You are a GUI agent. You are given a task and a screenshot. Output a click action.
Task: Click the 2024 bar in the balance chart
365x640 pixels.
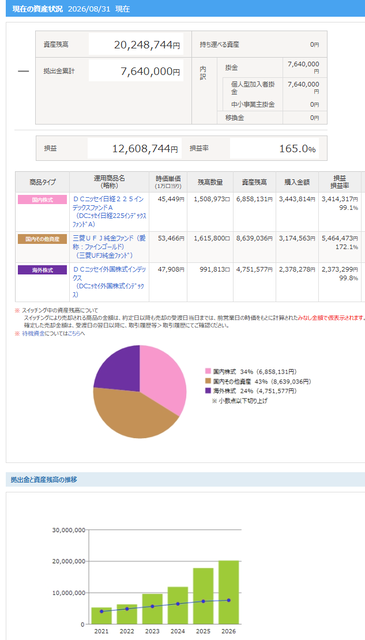[178, 605]
